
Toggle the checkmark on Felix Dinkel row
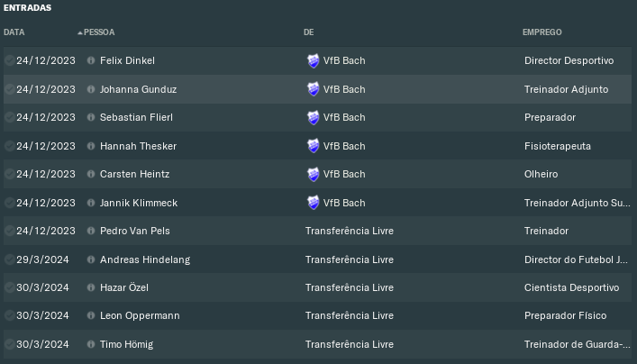(x=9, y=60)
